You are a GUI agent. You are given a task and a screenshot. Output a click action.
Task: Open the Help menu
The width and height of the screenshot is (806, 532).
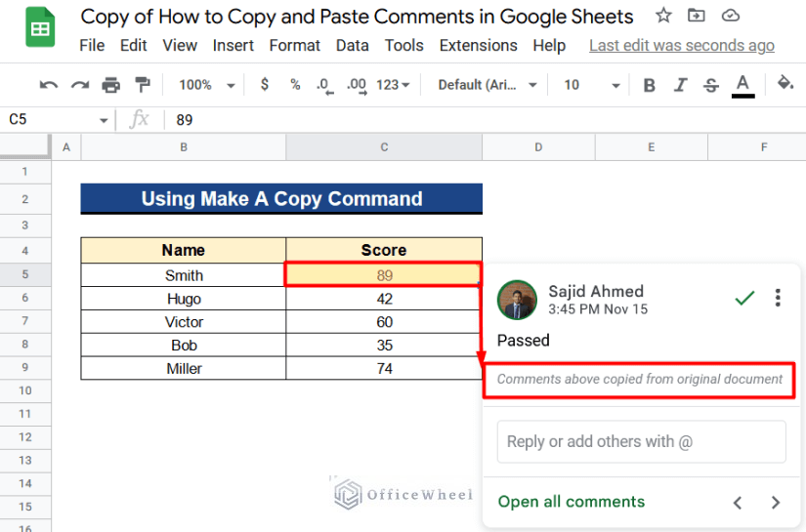(549, 45)
